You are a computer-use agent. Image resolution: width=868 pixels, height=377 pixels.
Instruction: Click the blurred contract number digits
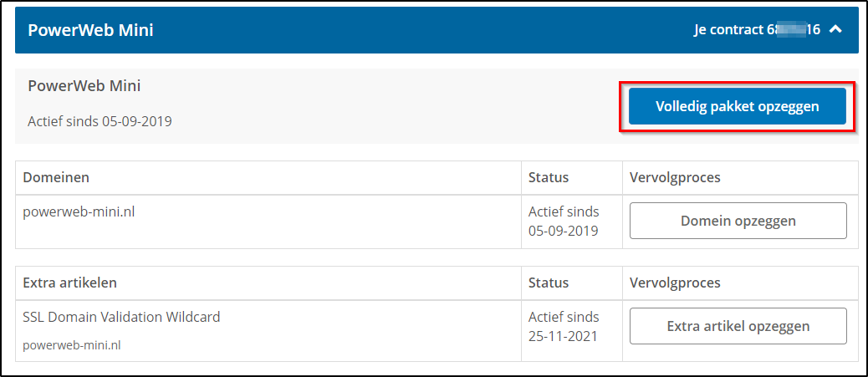pos(793,30)
